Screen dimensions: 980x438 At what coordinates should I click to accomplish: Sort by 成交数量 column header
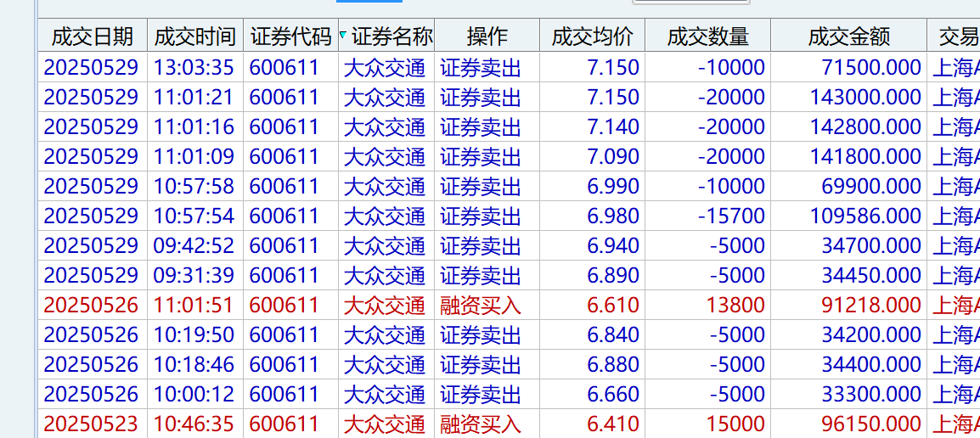click(708, 36)
